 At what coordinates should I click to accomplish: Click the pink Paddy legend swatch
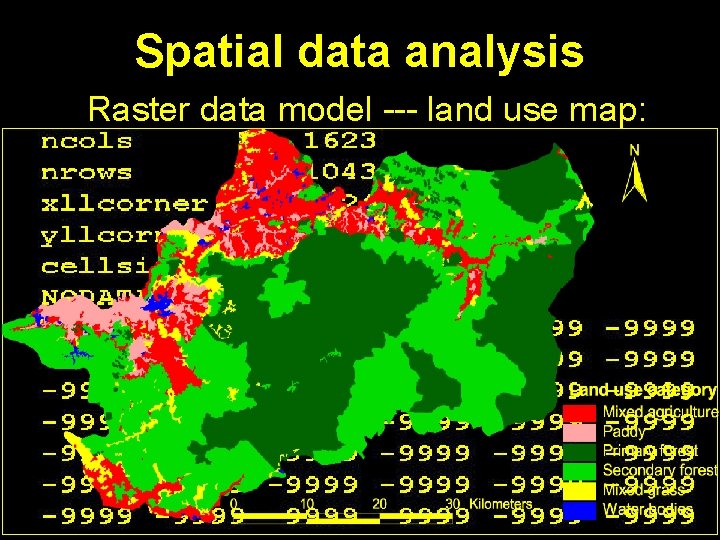[579, 432]
